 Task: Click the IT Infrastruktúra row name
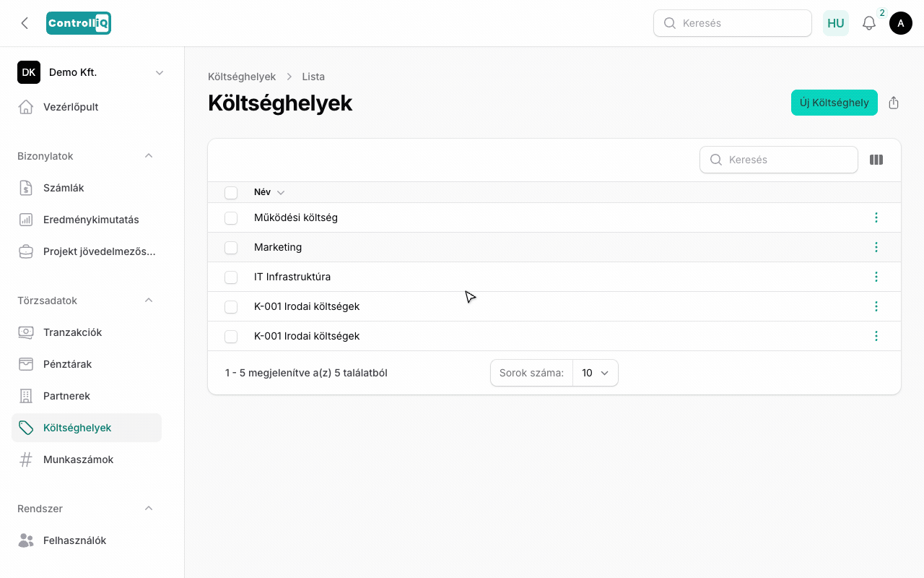292,277
